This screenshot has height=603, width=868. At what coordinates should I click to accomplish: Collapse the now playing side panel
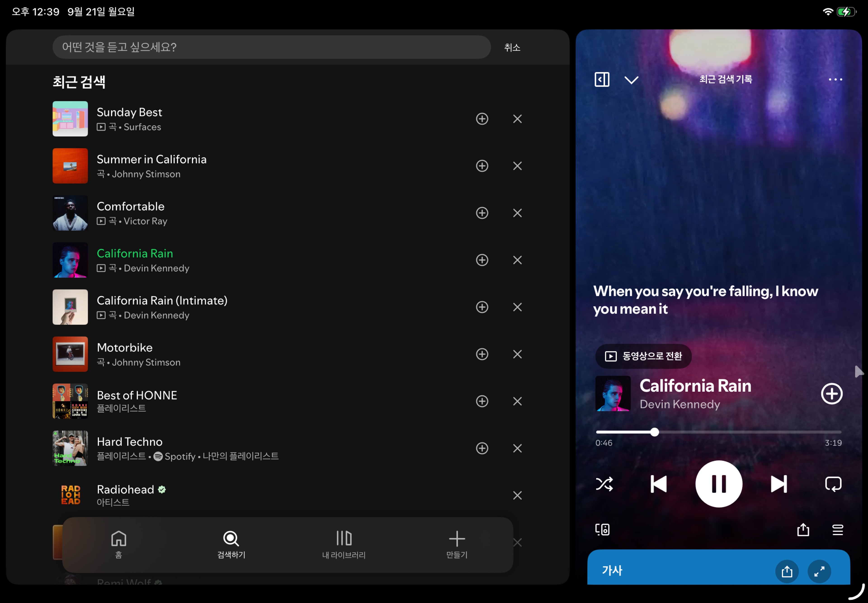601,79
